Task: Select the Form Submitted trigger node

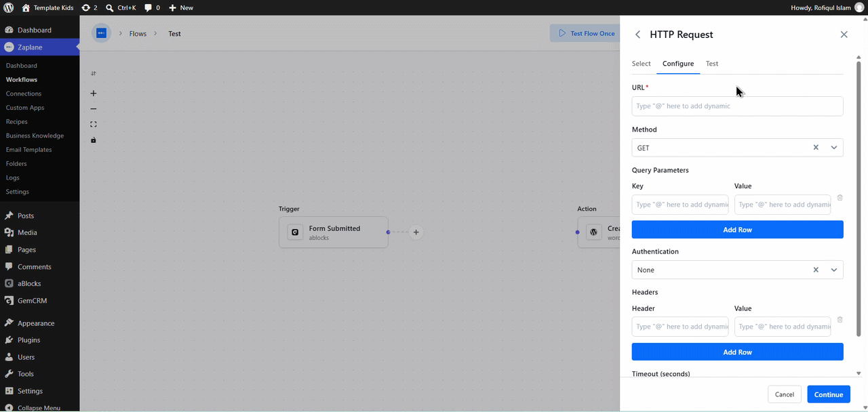Action: (334, 232)
